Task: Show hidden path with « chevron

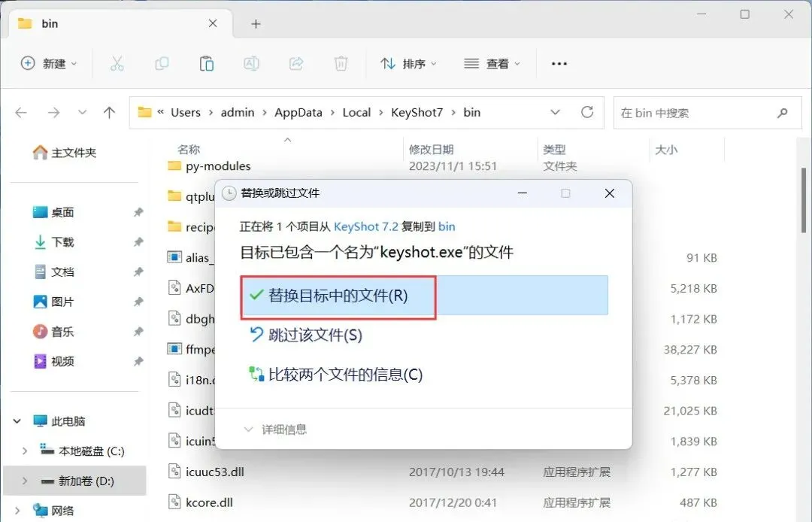Action: click(161, 112)
